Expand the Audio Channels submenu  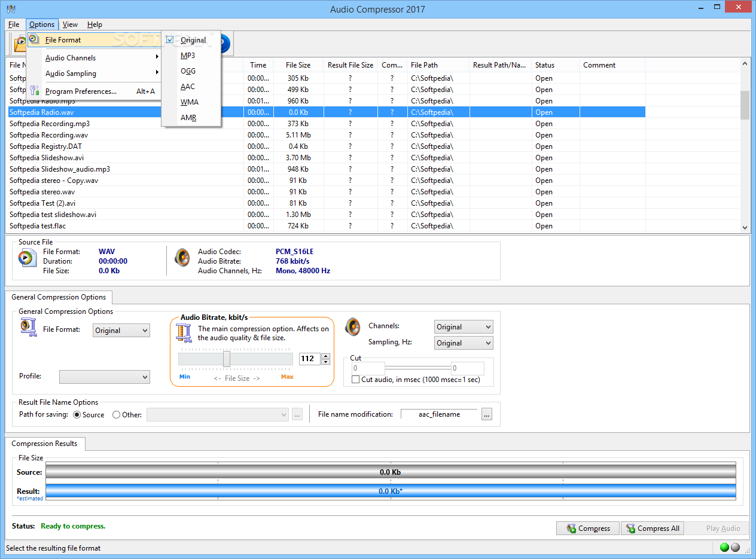click(x=94, y=58)
